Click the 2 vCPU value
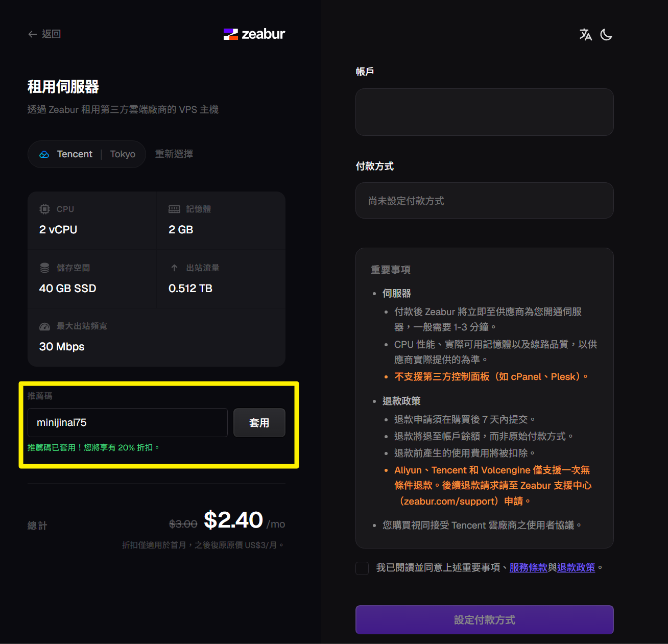Image resolution: width=668 pixels, height=644 pixels. click(x=58, y=230)
